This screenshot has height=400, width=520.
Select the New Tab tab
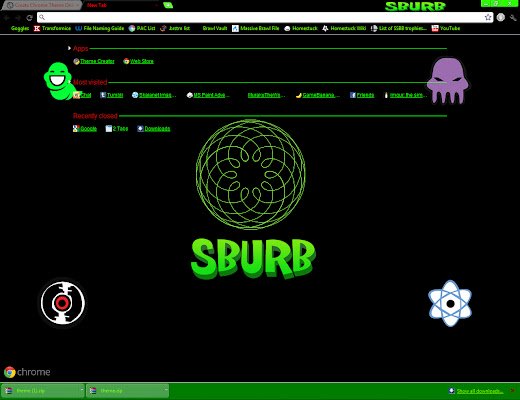pyautogui.click(x=122, y=5)
